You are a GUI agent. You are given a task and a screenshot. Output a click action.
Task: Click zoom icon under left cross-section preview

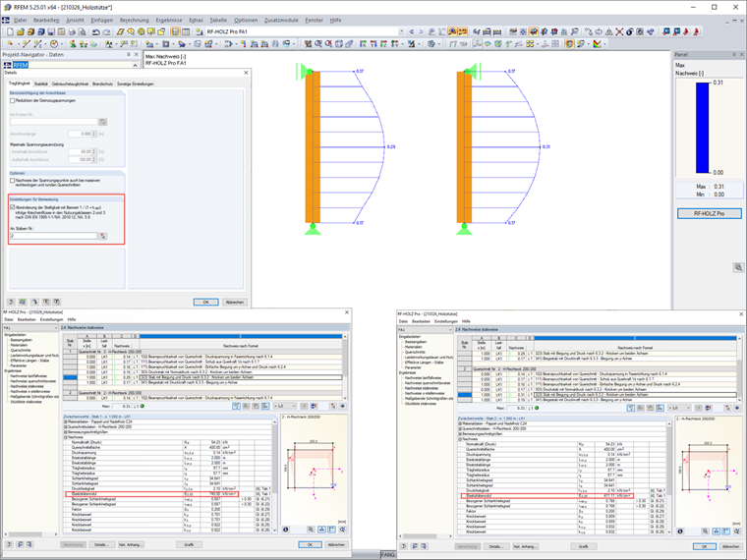[x=311, y=529]
